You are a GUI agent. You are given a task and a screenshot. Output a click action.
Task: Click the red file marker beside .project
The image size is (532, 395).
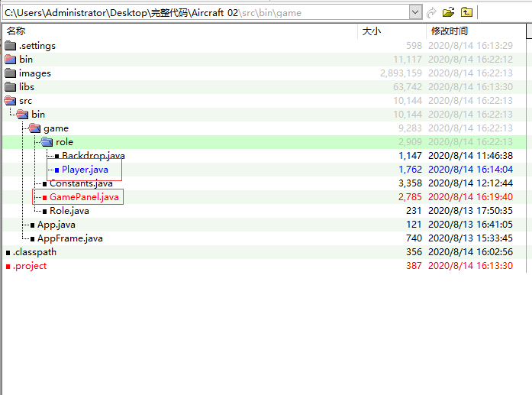[x=8, y=267]
